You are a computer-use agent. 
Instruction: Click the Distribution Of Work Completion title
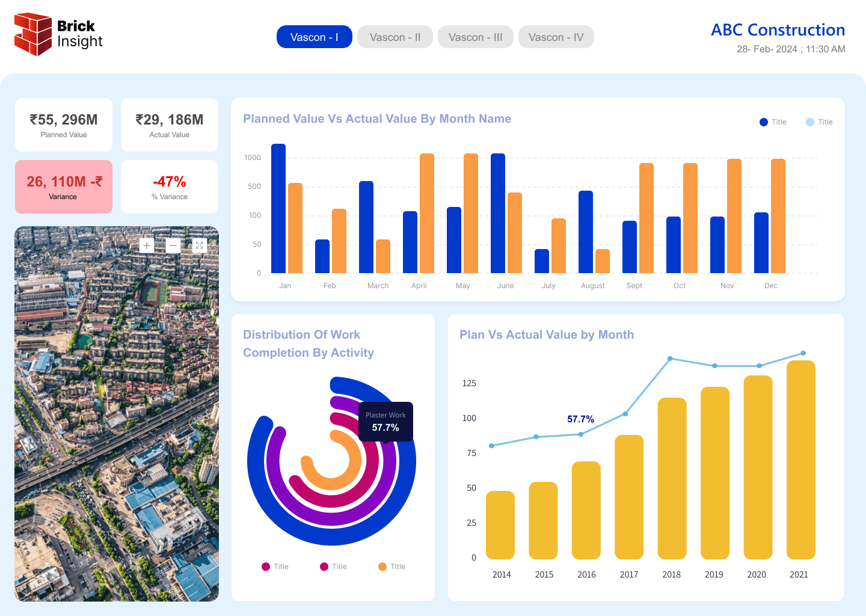pyautogui.click(x=309, y=343)
